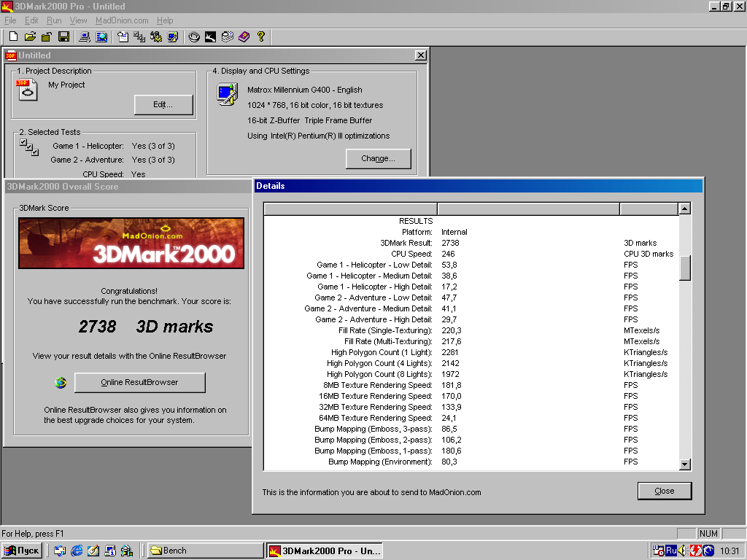This screenshot has width=747, height=560.
Task: Click the Internet Explorer quick launch icon
Action: point(77,551)
